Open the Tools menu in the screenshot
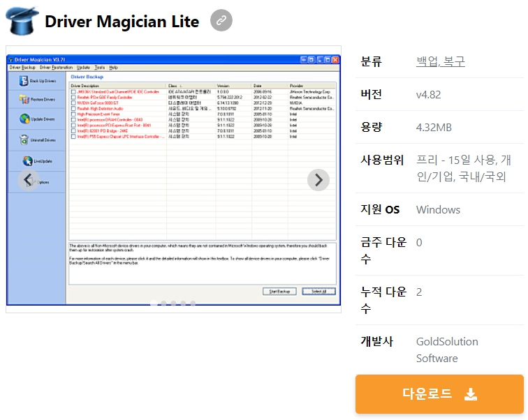This screenshot has width=528, height=420. tap(99, 68)
